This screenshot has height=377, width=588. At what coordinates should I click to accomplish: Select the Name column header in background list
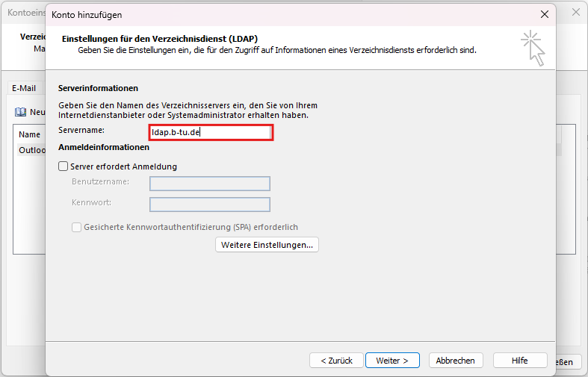tap(29, 134)
